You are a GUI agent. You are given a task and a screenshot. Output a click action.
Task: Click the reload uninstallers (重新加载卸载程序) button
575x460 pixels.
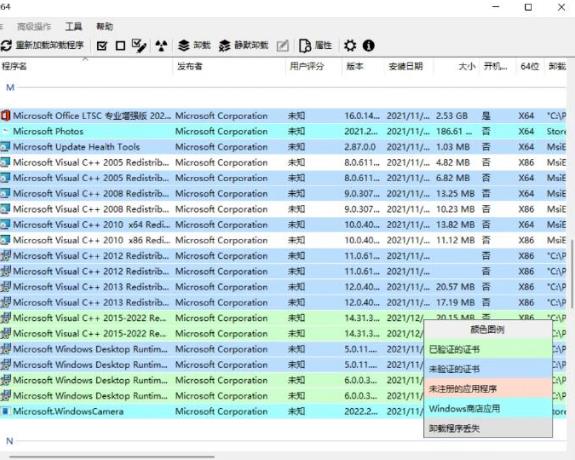pos(42,45)
